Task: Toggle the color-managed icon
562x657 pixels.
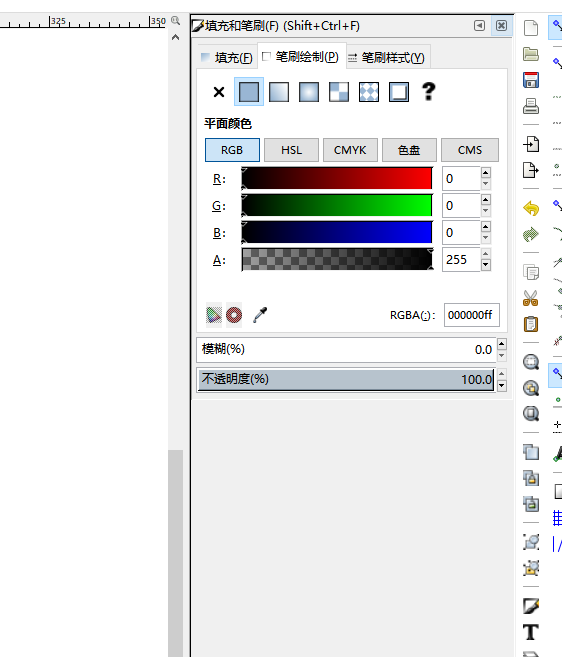Action: [214, 315]
